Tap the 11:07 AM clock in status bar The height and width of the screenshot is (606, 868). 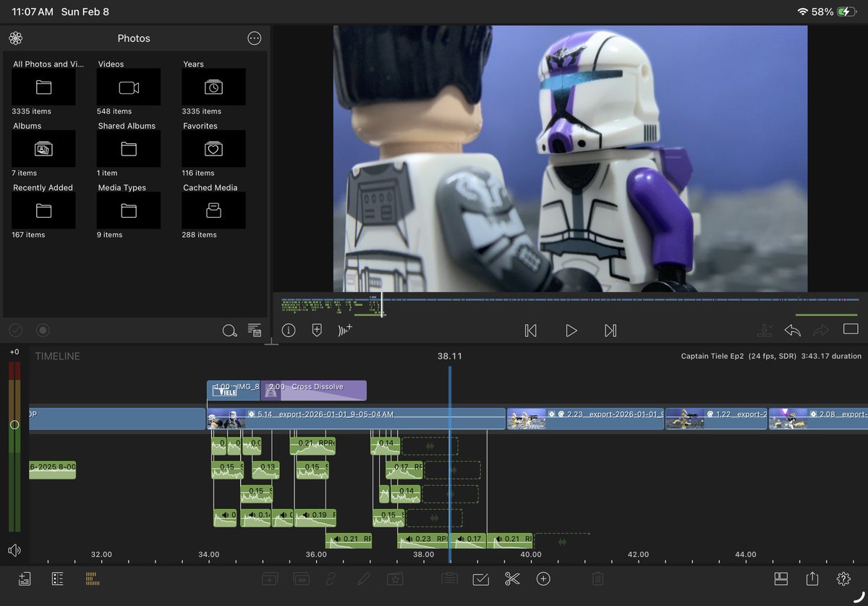pyautogui.click(x=33, y=12)
